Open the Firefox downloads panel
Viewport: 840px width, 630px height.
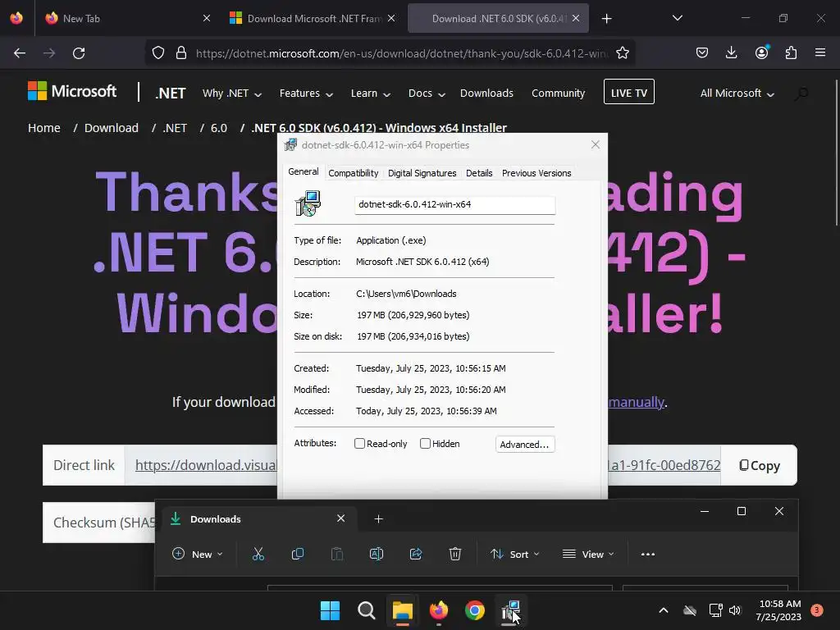tap(731, 52)
